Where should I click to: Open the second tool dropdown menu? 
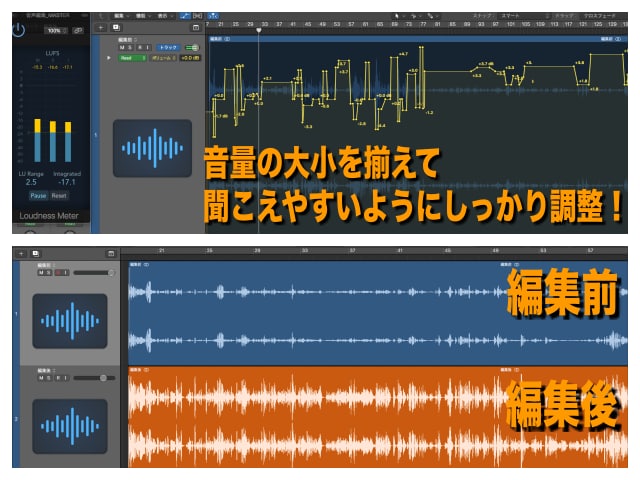tap(416, 16)
